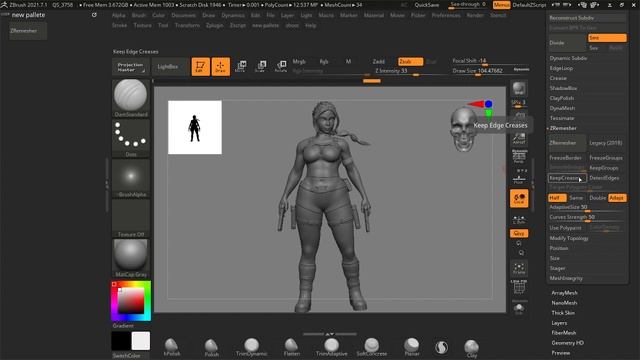Select the hPolish brush

click(171, 347)
